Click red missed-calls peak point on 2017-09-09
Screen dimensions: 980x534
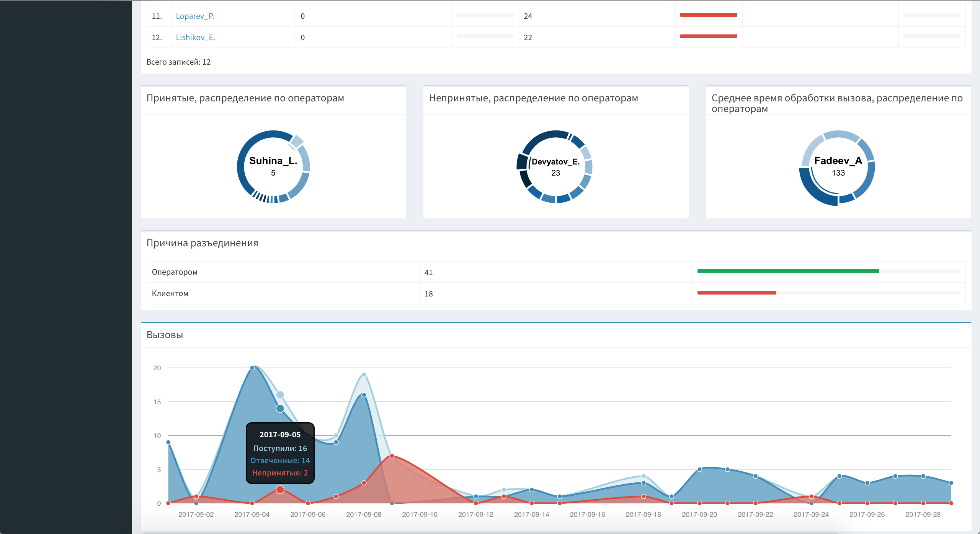pos(392,456)
